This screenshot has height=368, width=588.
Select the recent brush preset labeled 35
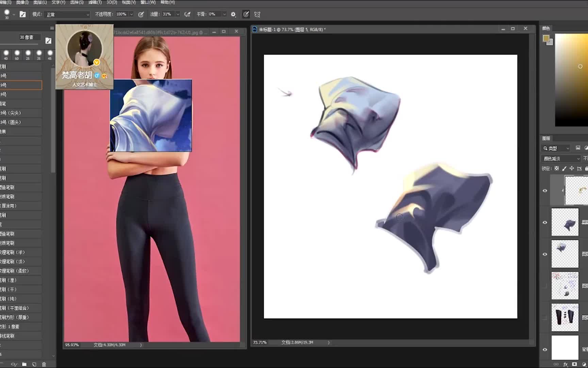[39, 54]
